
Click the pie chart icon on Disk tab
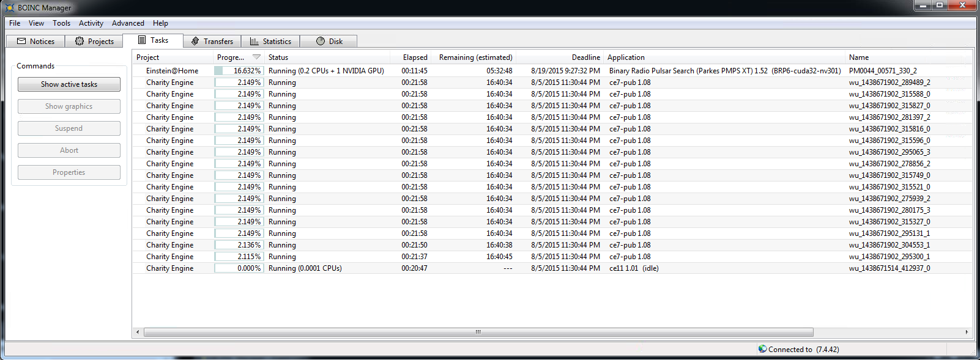[321, 41]
